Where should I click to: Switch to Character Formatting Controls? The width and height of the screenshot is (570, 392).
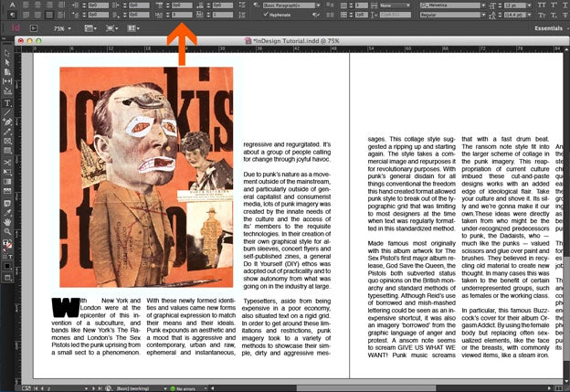pyautogui.click(x=12, y=5)
